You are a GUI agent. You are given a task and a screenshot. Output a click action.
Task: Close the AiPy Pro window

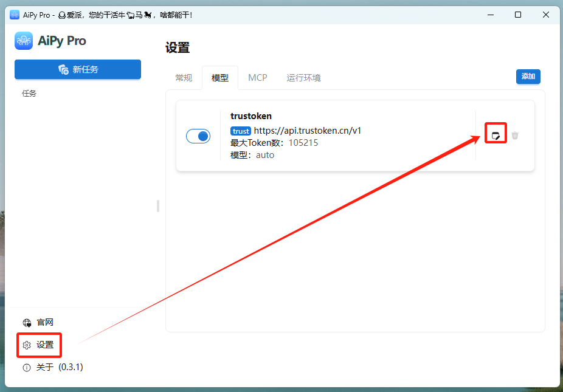[x=546, y=15]
